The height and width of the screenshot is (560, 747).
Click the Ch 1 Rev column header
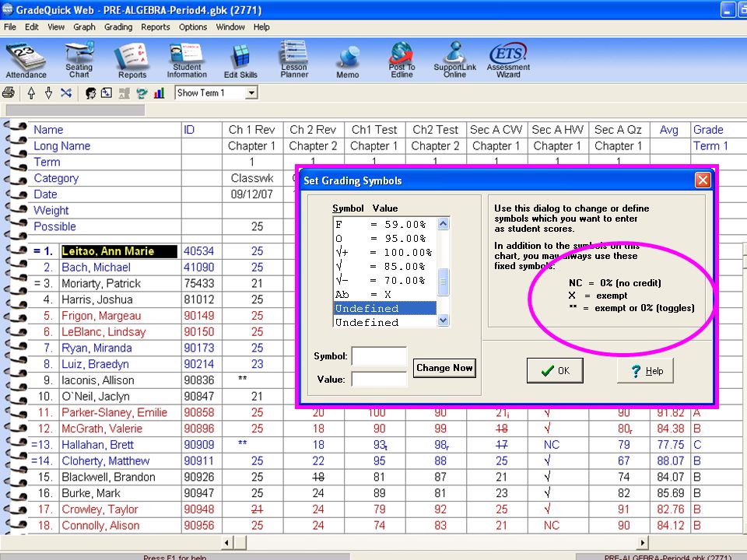(x=251, y=130)
